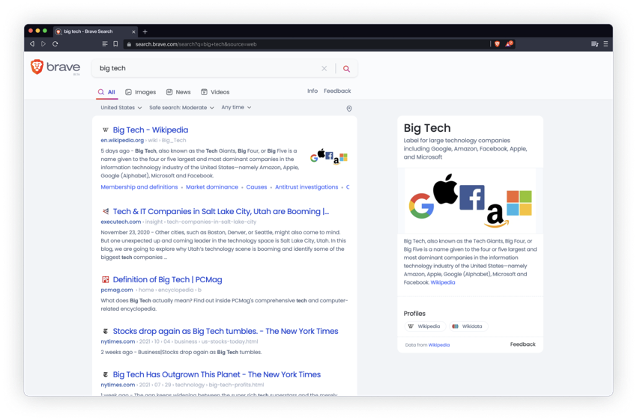Click the Info link
This screenshot has width=638, height=420.
coord(312,91)
